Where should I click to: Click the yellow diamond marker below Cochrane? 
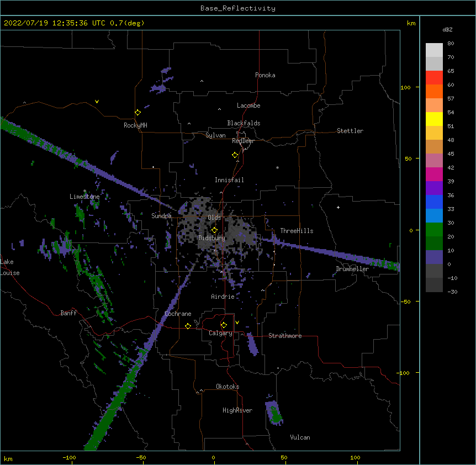coord(188,326)
